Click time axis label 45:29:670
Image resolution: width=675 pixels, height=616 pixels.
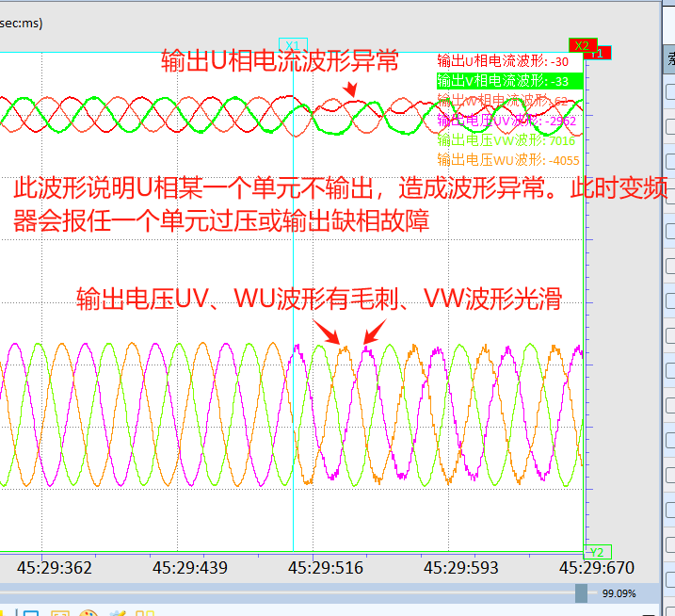pos(597,568)
